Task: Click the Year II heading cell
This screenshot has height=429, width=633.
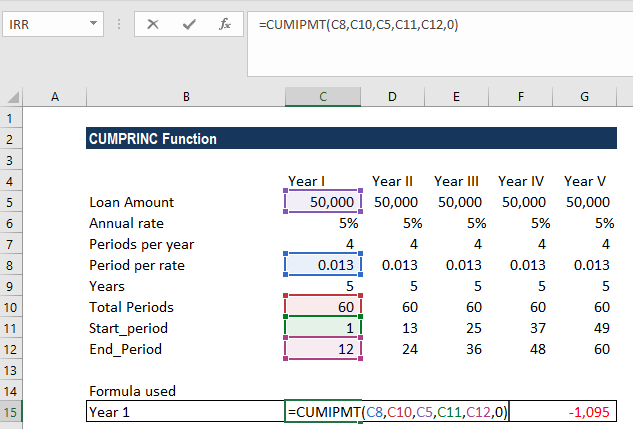Action: pyautogui.click(x=392, y=181)
